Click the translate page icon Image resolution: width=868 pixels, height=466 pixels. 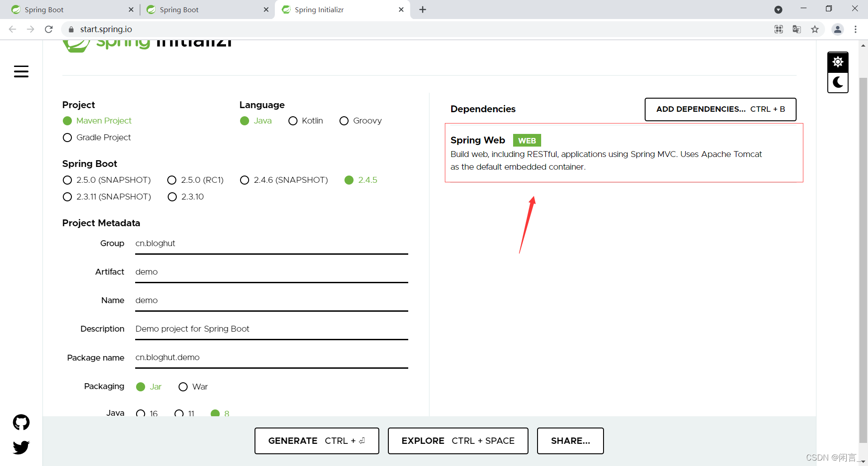(x=797, y=29)
